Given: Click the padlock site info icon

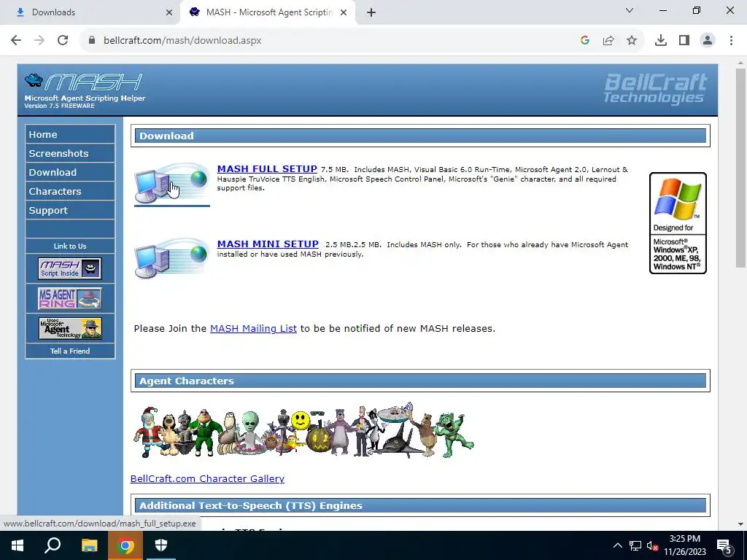Looking at the screenshot, I should [92, 41].
